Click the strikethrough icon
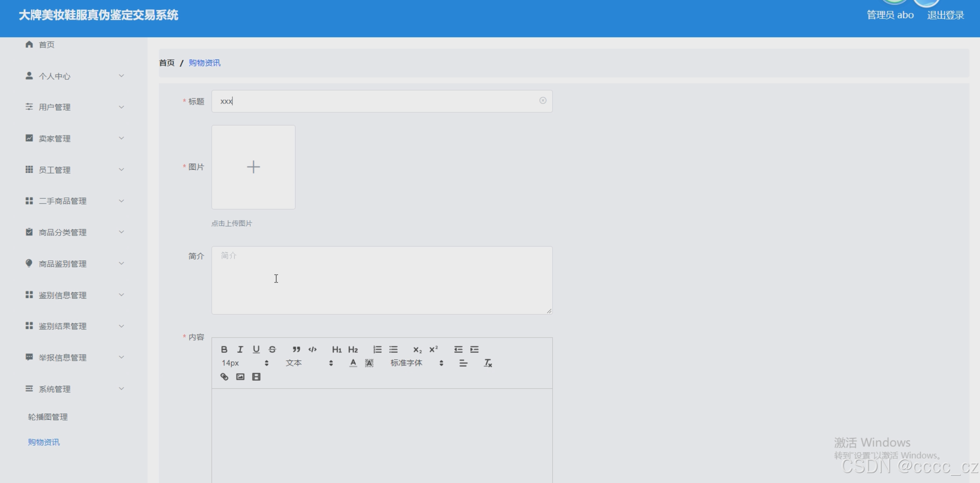980x483 pixels. pos(272,349)
